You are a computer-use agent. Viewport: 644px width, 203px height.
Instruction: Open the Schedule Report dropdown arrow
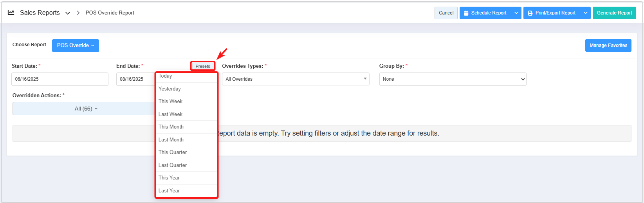516,13
